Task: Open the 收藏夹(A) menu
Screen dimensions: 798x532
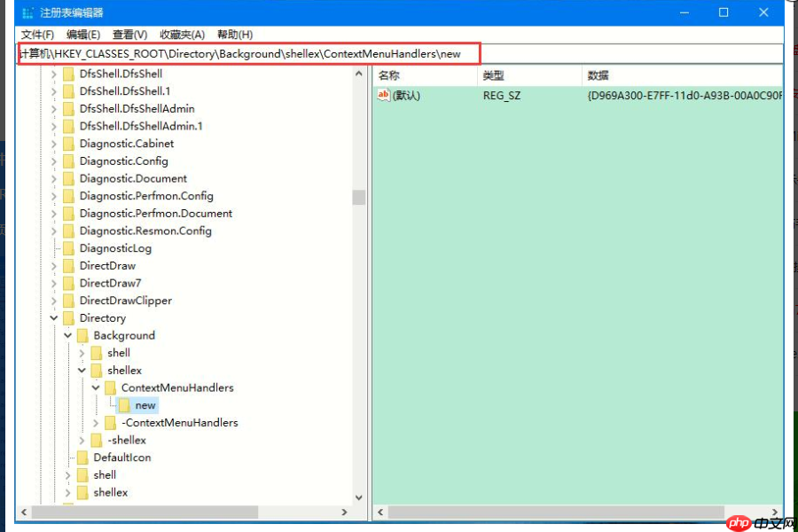Action: click(x=182, y=35)
